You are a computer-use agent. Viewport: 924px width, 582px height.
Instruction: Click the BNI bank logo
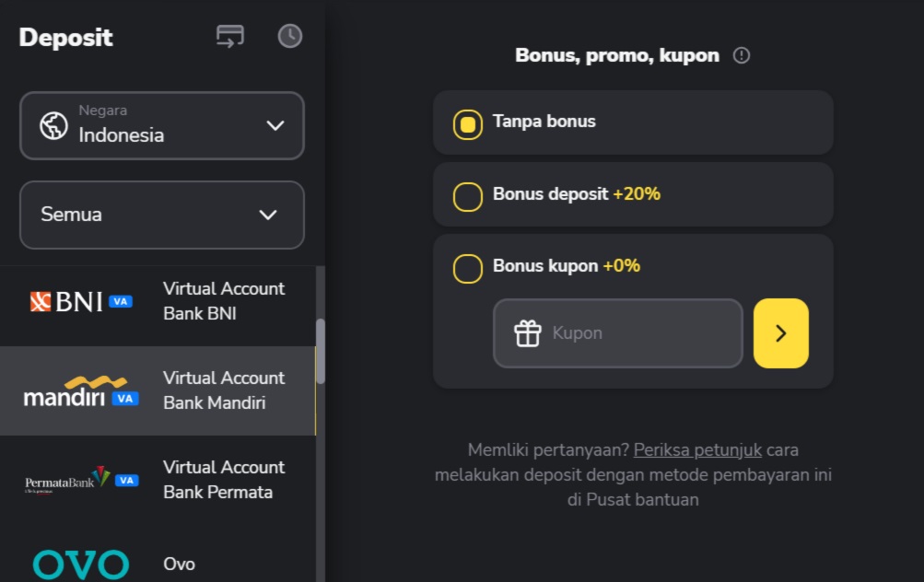pos(80,301)
